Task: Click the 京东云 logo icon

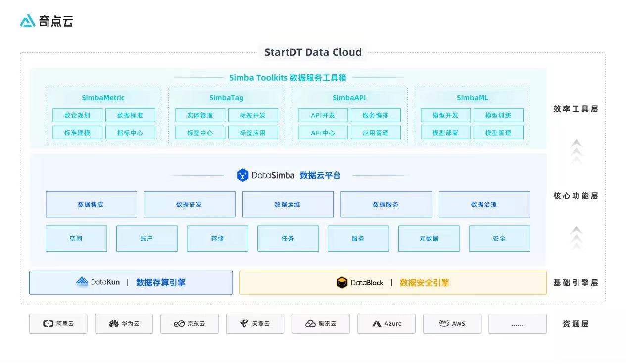Action: pos(179,324)
